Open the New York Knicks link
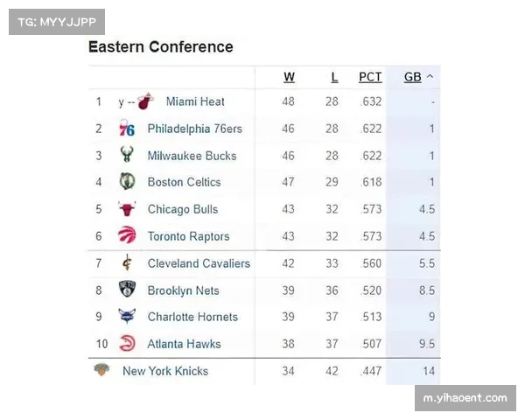The image size is (525, 420). tap(165, 371)
